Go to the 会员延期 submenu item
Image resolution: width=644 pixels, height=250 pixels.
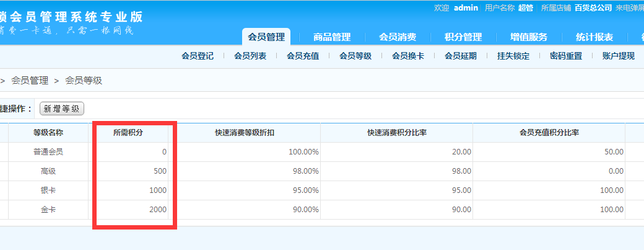[461, 56]
